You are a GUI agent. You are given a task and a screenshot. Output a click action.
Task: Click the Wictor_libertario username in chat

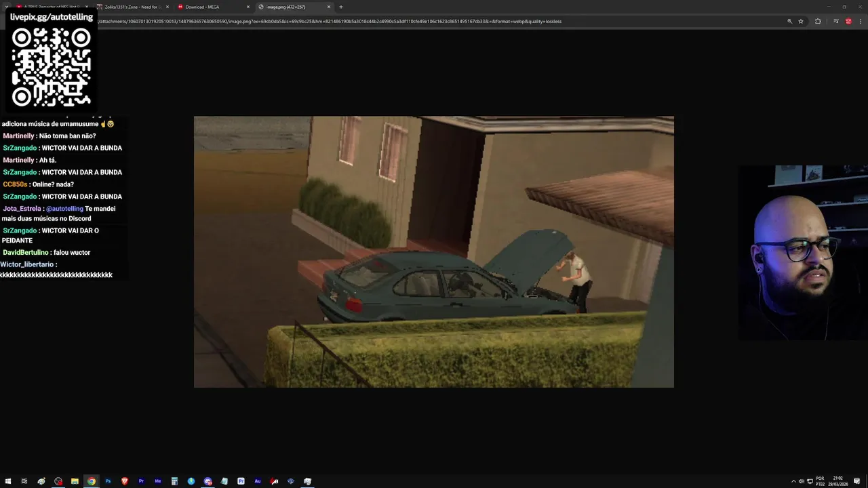[27, 264]
